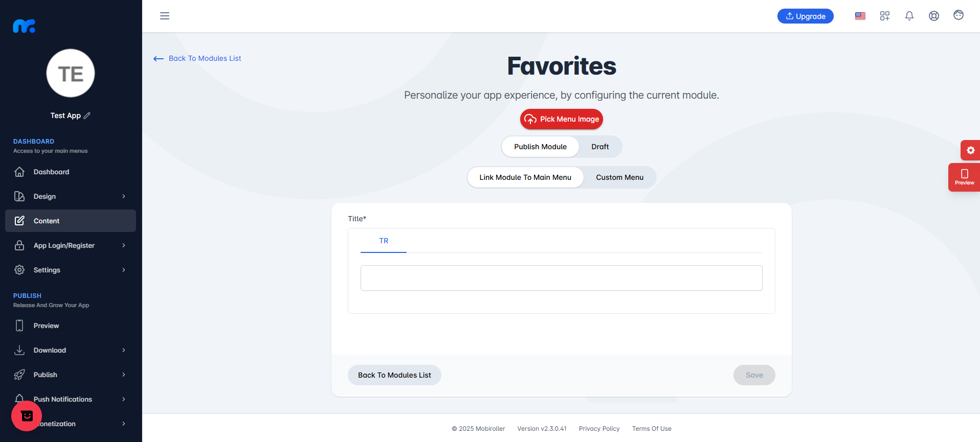980x442 pixels.
Task: Open the help lifebuoy icon
Action: (934, 16)
